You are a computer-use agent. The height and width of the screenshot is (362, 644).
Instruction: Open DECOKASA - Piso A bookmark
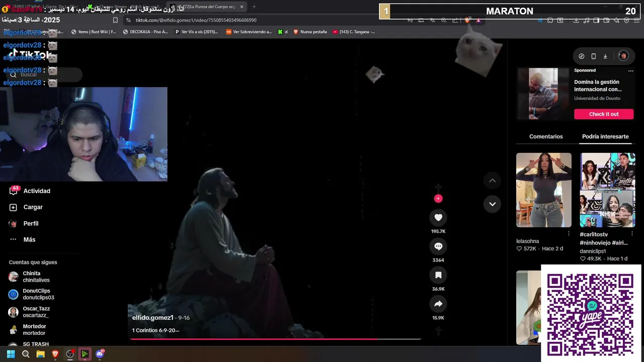pyautogui.click(x=145, y=32)
